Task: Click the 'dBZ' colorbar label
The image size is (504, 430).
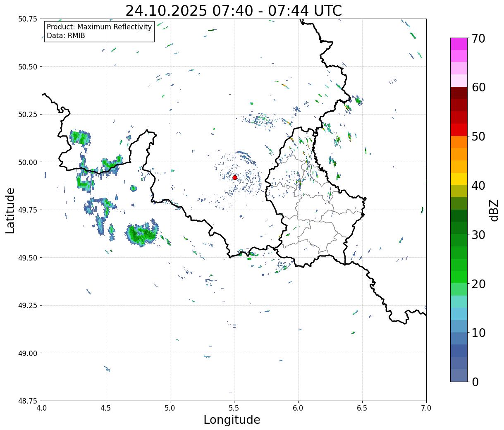Action: pos(494,210)
